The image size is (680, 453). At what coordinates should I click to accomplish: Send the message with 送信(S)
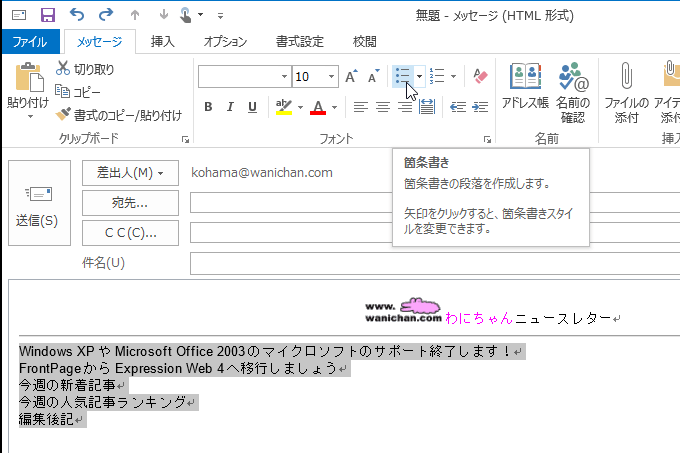pos(39,203)
